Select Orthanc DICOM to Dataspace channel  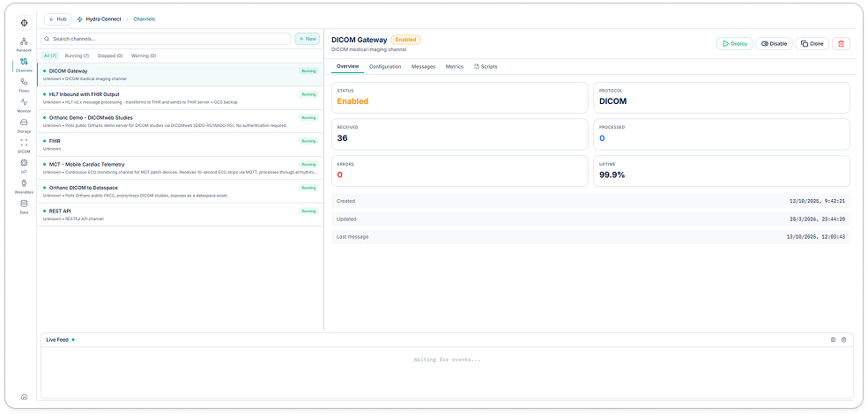(x=181, y=191)
